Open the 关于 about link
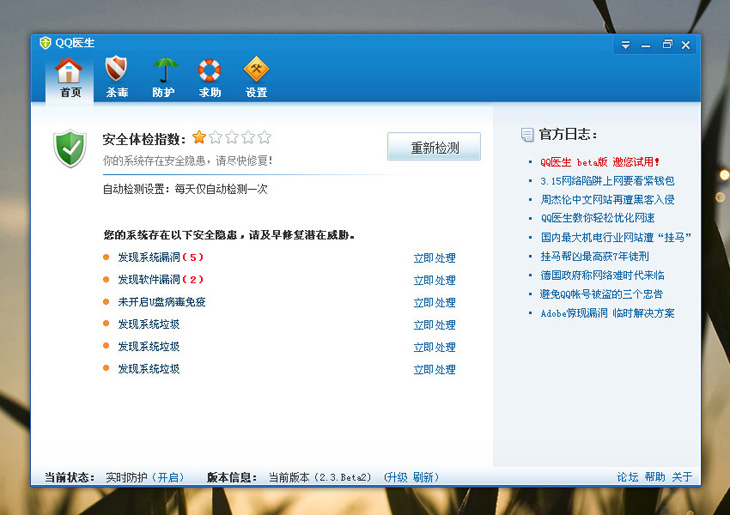The image size is (730, 515). click(682, 477)
